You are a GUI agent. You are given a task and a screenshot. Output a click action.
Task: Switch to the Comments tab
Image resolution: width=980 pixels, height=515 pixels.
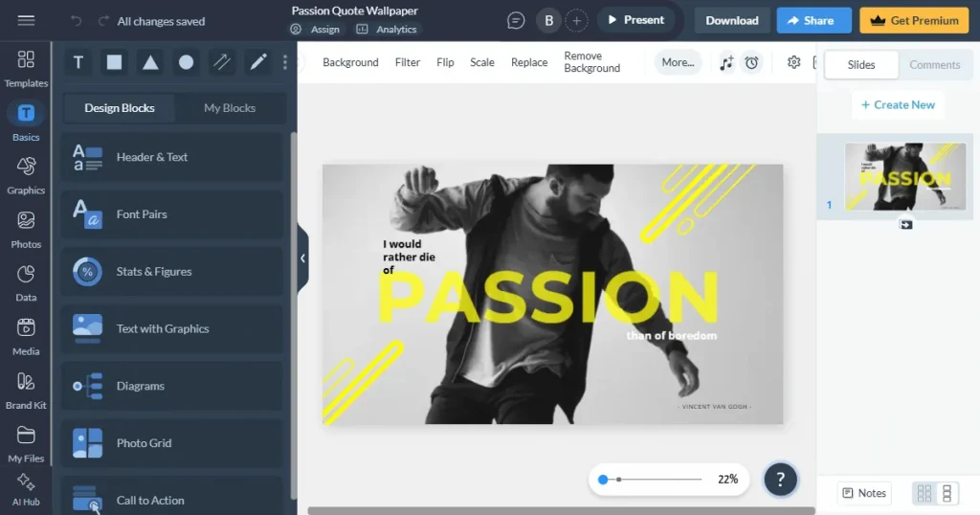click(x=934, y=65)
